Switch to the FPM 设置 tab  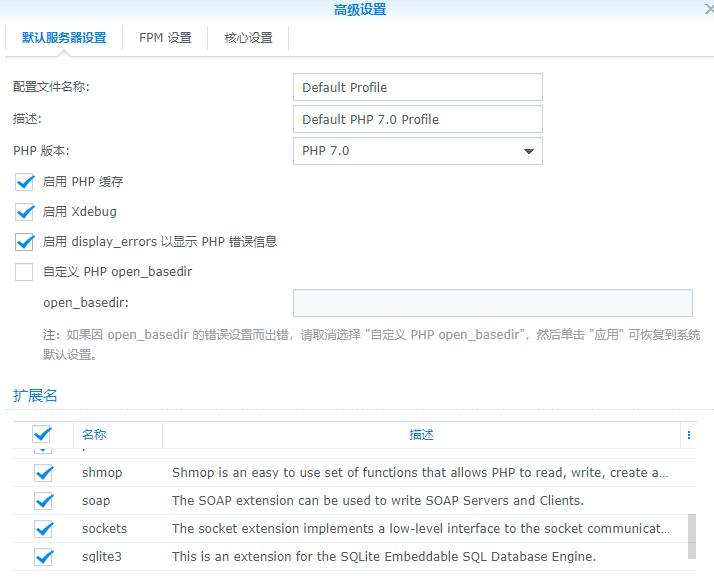[165, 38]
